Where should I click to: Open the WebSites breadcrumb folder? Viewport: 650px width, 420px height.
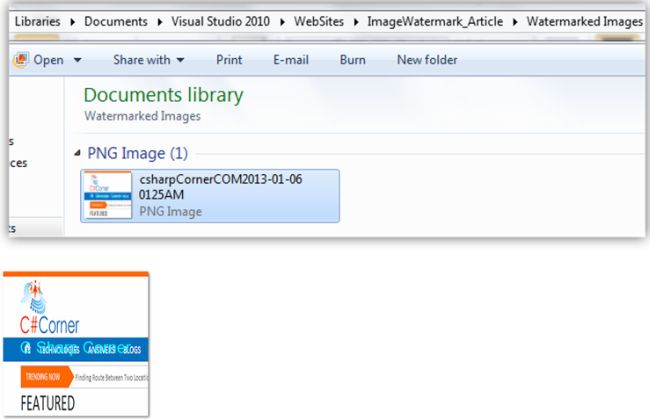point(319,22)
